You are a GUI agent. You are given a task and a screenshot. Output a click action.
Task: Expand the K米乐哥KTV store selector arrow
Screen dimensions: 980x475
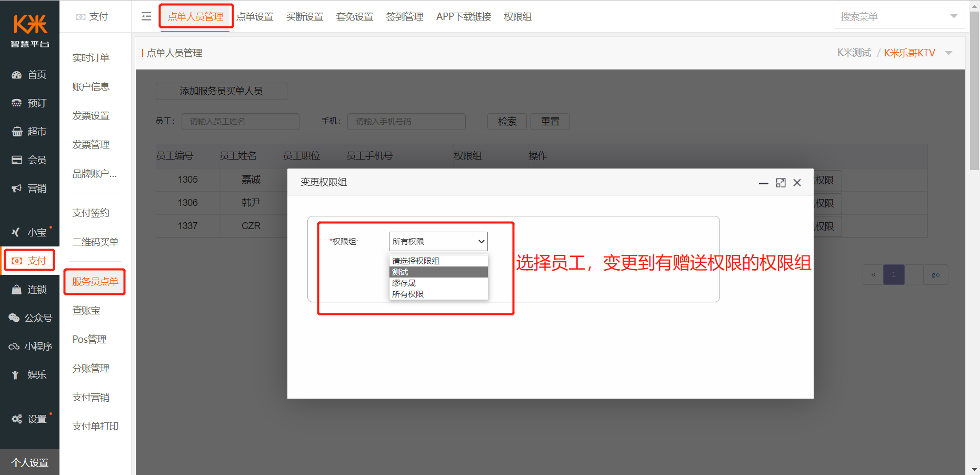point(948,53)
